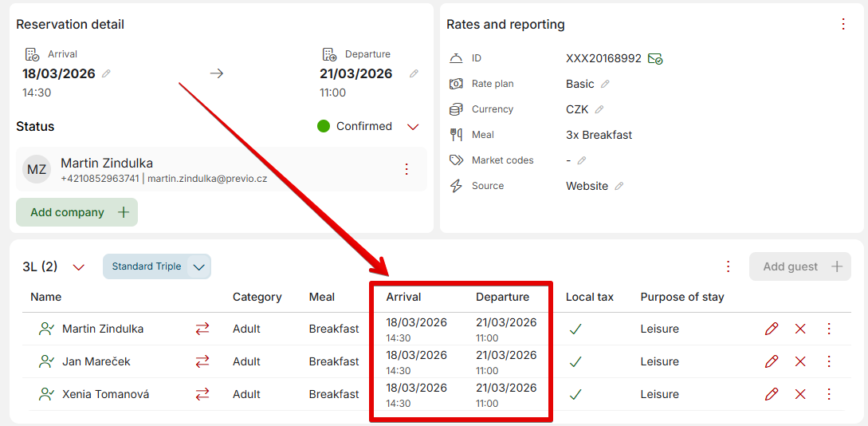
Task: Edit the CZK currency value
Action: pyautogui.click(x=599, y=109)
